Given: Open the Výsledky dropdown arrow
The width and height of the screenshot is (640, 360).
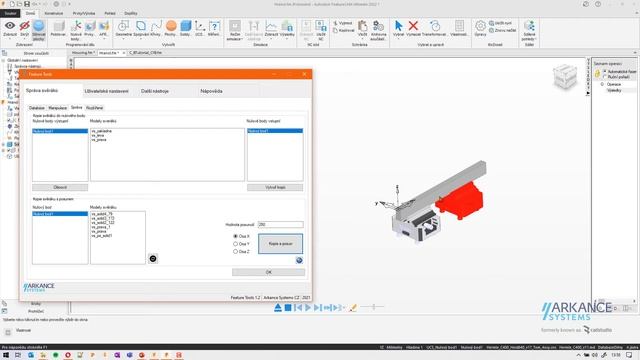Looking at the screenshot, I should point(287,39).
